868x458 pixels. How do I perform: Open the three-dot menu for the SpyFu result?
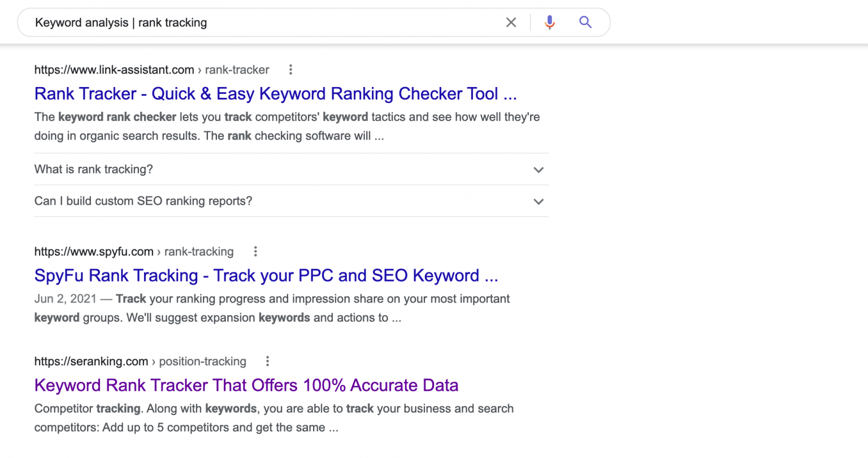(x=255, y=251)
